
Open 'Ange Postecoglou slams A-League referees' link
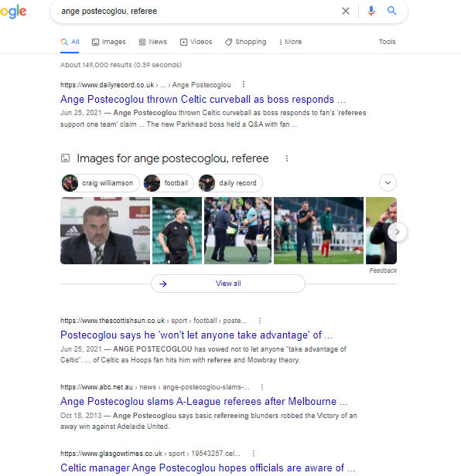pos(204,401)
